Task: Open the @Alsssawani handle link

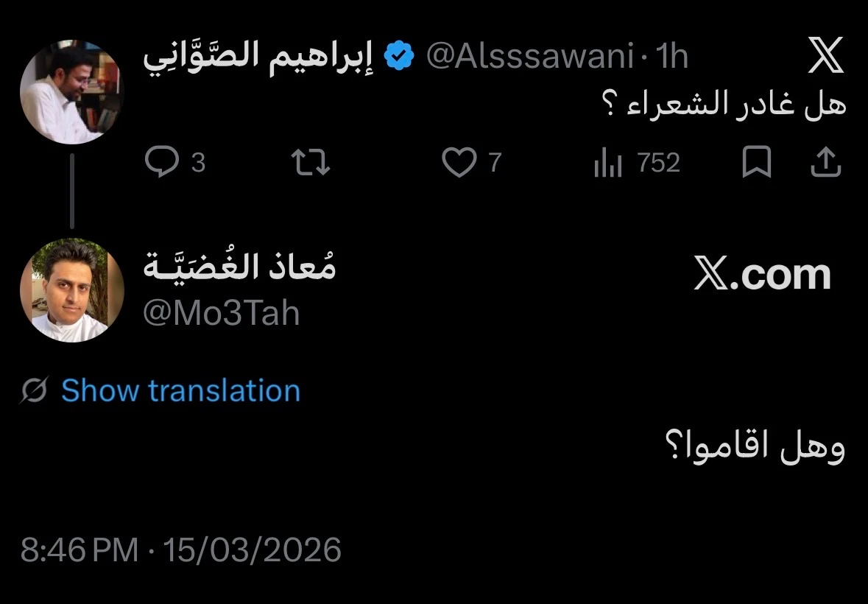Action: click(x=530, y=57)
